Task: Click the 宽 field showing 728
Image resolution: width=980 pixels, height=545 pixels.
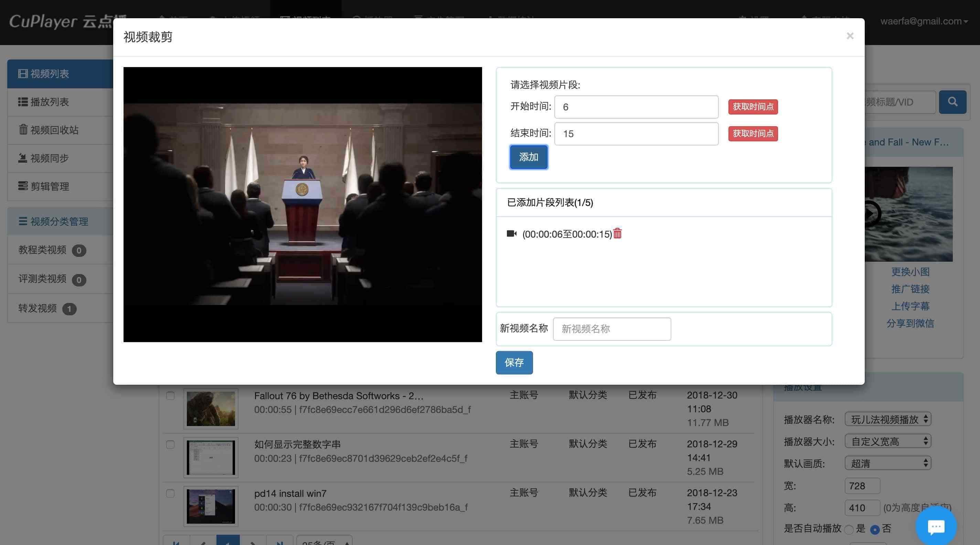Action: (x=862, y=486)
